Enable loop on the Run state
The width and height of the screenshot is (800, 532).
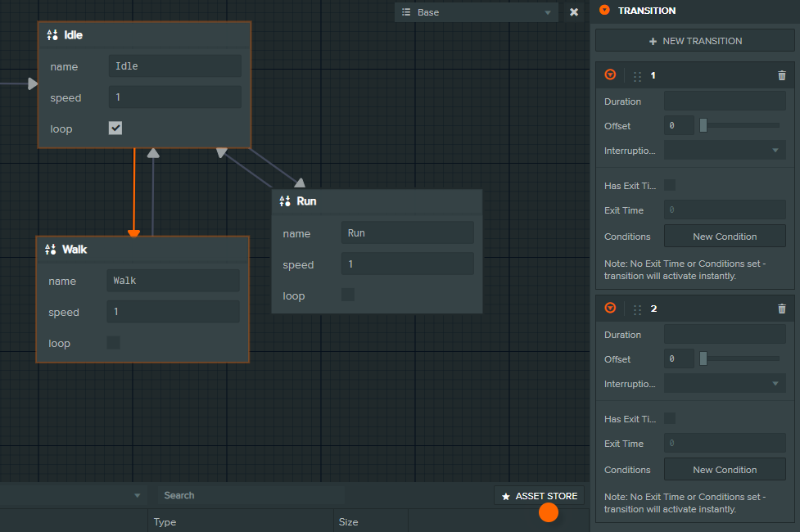[348, 295]
